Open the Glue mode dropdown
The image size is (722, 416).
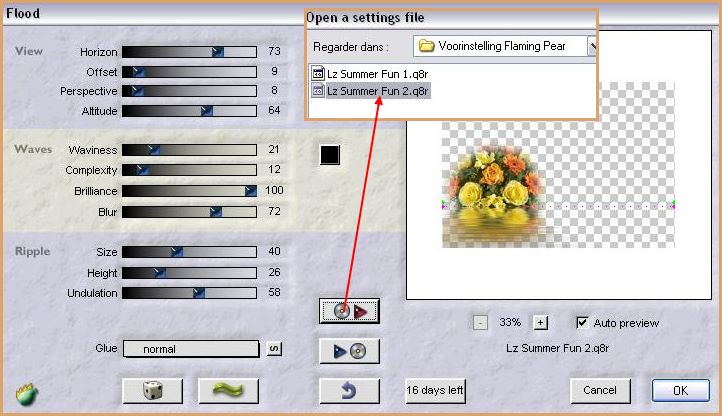pos(192,349)
